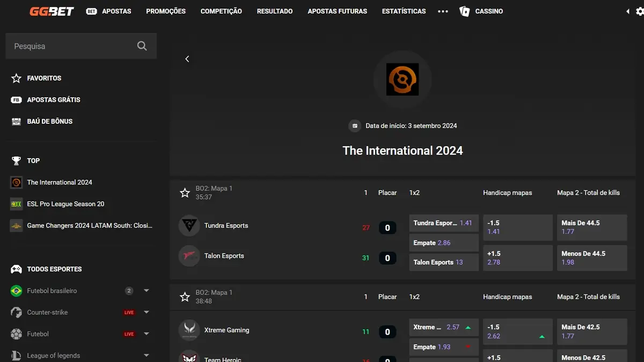Open the Cassino section
644x362 pixels.
(489, 11)
